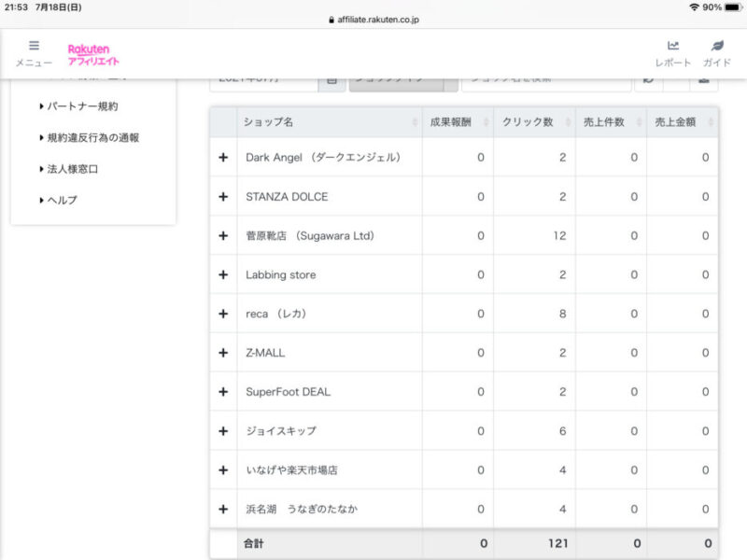The image size is (747, 560).
Task: Click the reca (レカ) shop name
Action: coord(275,314)
